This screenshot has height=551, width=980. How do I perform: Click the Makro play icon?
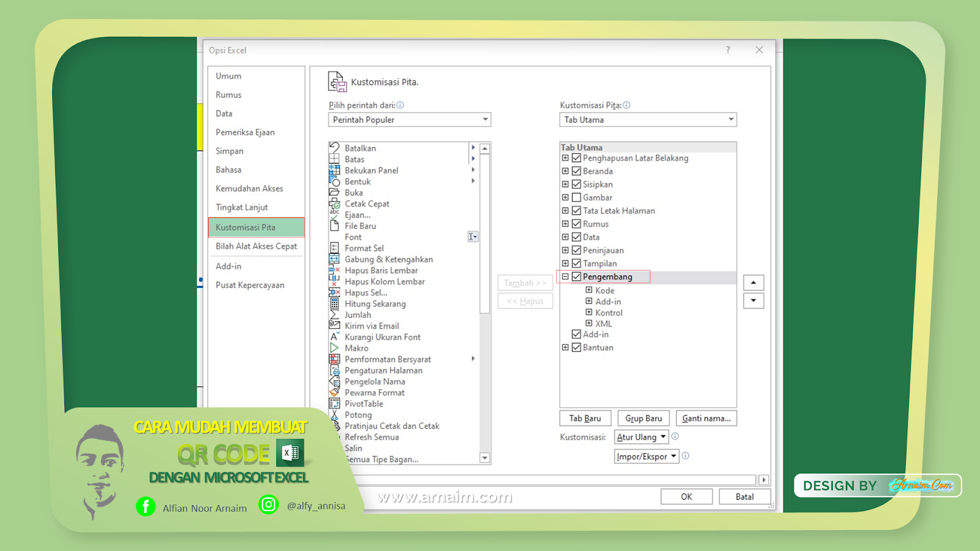[334, 348]
